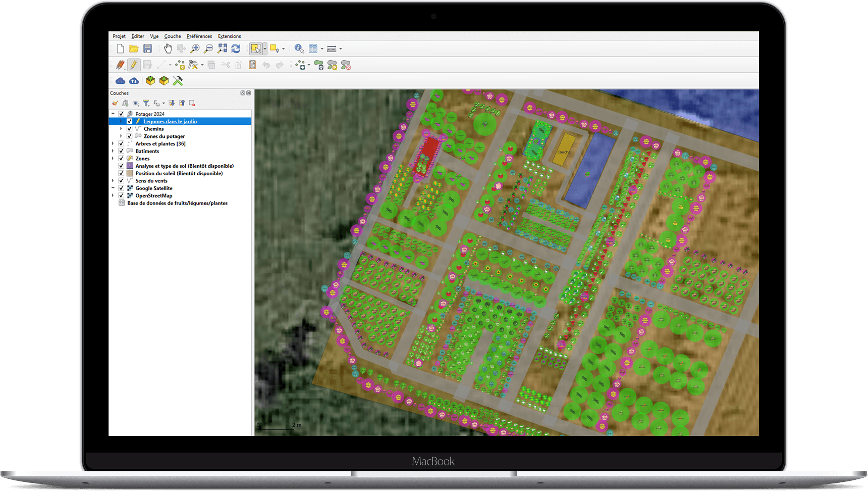Click the Move Feature tool
The height and width of the screenshot is (491, 868).
[301, 65]
